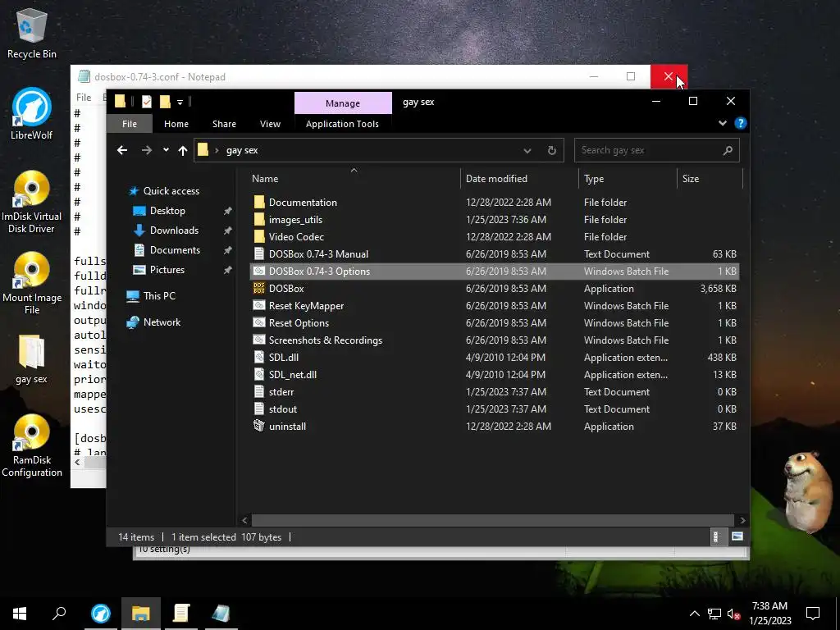This screenshot has height=630, width=840.
Task: Open the Application Tools tab
Action: click(342, 124)
